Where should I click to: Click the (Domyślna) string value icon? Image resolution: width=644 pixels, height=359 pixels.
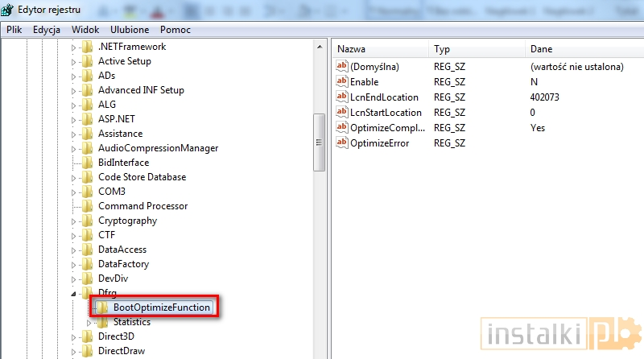(341, 66)
